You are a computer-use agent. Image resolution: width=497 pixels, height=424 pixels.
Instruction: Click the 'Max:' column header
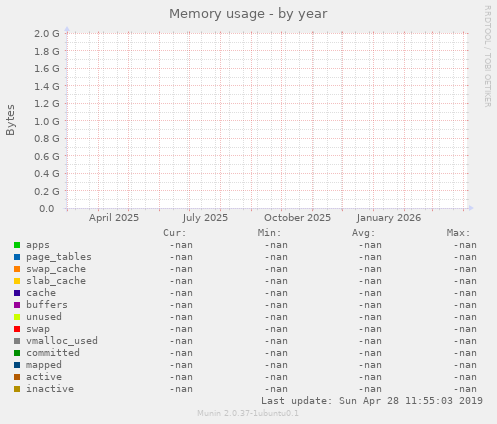[458, 233]
